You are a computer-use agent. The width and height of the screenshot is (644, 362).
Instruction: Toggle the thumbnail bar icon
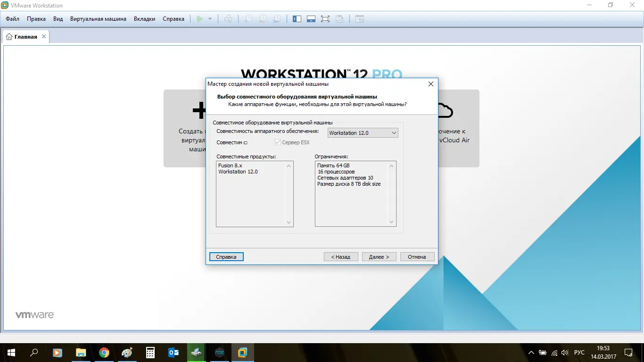311,19
